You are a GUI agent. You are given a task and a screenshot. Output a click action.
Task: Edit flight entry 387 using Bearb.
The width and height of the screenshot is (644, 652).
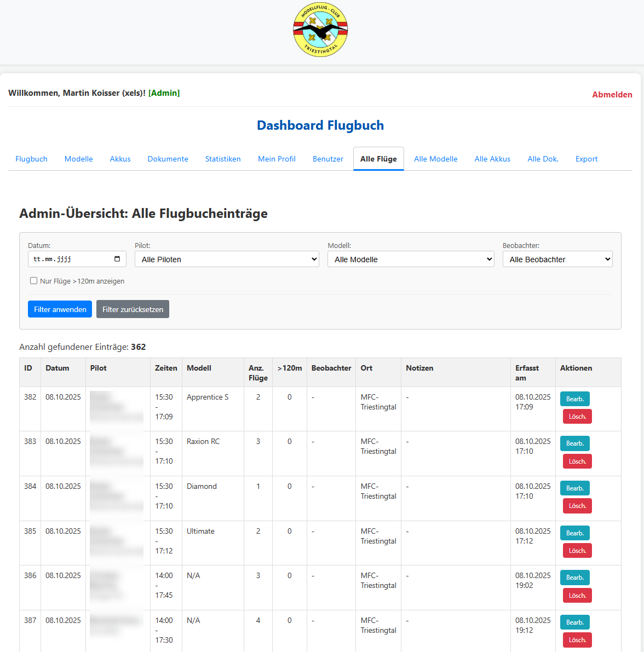(574, 622)
